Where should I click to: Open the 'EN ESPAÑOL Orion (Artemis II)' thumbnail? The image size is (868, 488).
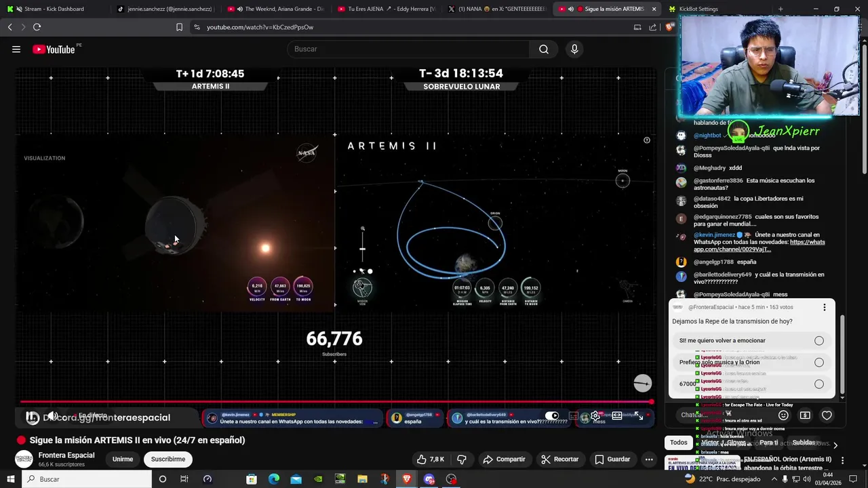click(702, 464)
